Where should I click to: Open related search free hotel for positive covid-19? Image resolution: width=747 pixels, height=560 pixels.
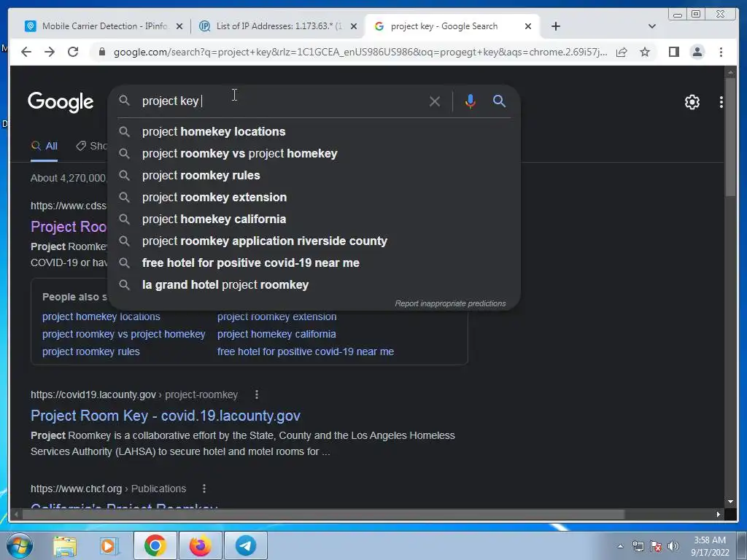coord(306,351)
